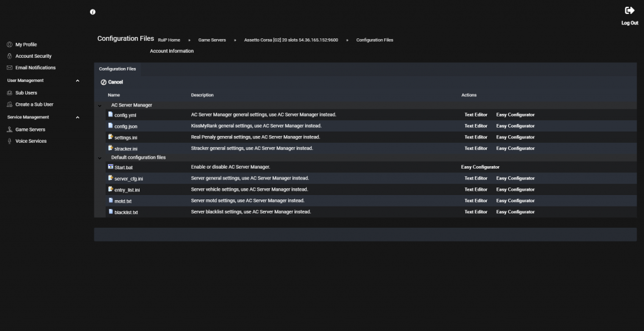Screen dimensions: 644x331
Task: Open Create a Sub User page
Action: [x=35, y=104]
